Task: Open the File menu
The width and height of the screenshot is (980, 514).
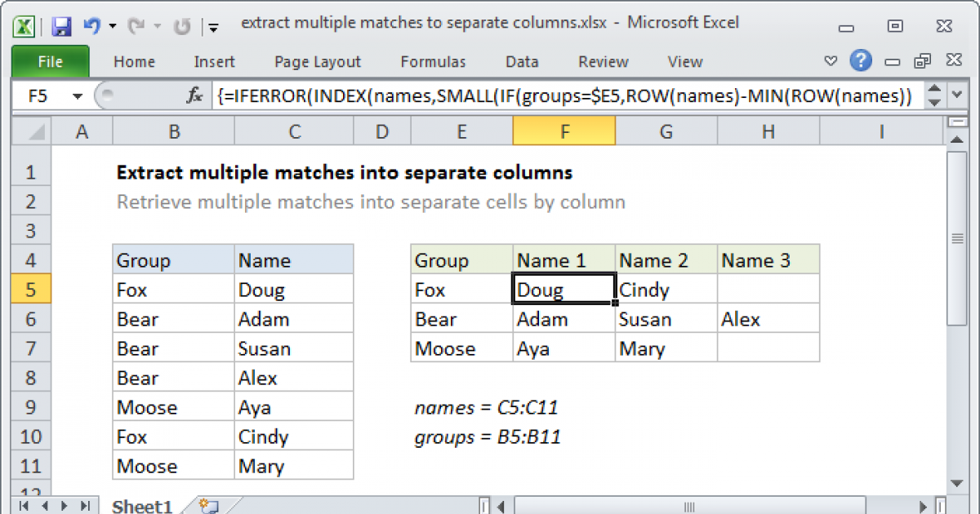Action: click(x=50, y=61)
